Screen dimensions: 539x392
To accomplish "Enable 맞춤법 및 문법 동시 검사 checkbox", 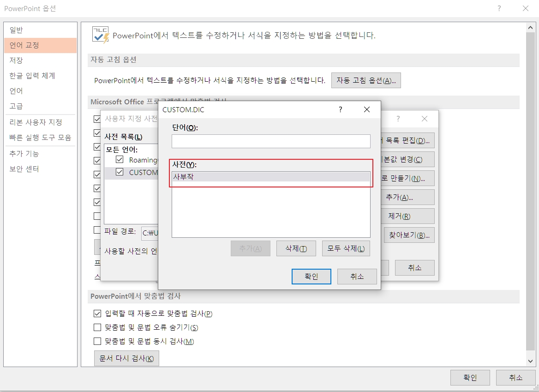I will click(x=97, y=341).
